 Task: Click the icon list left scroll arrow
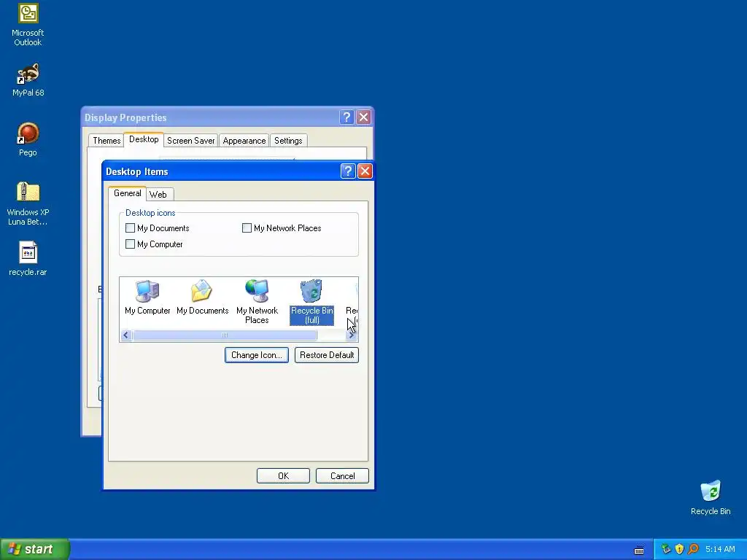pyautogui.click(x=125, y=335)
